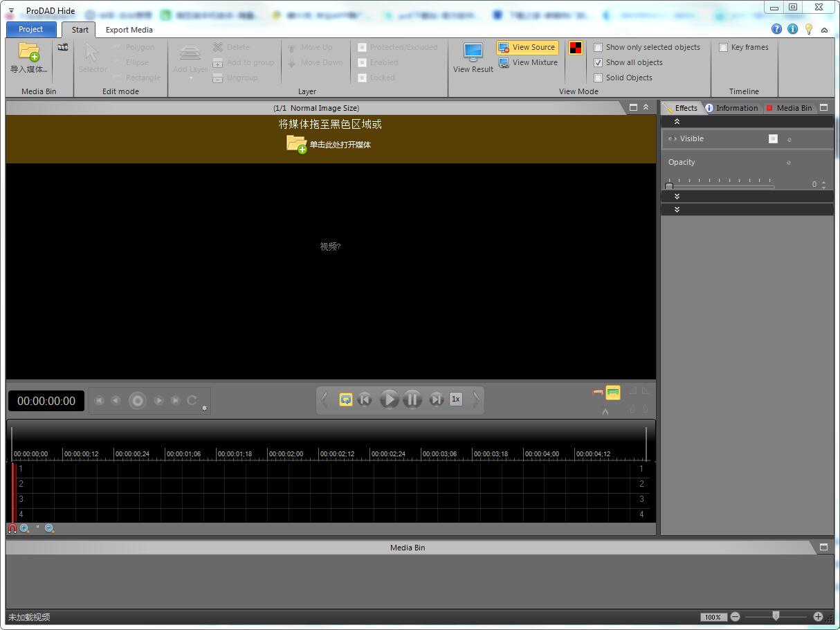The height and width of the screenshot is (630, 840).
Task: Click the import media folder icon
Action: 29,51
